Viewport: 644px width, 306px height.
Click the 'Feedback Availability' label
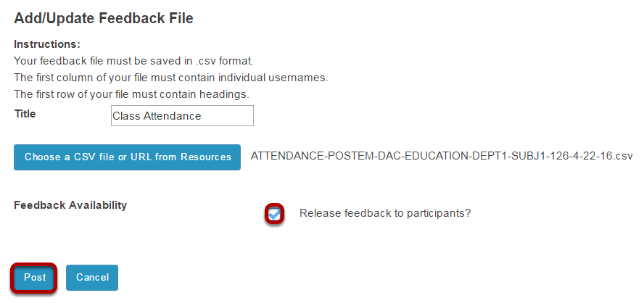click(70, 205)
